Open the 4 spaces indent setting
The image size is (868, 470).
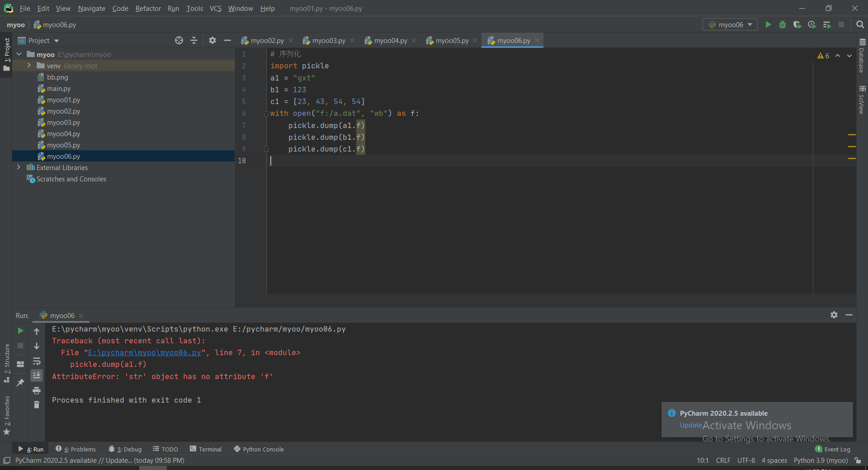pos(774,461)
